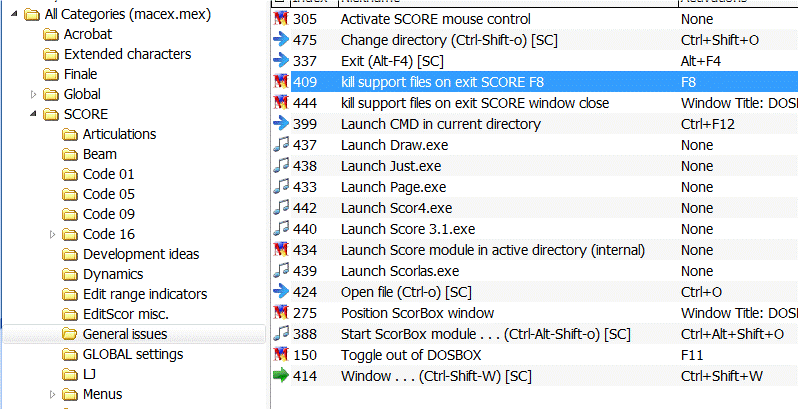Click the Code 09 folder icon
Image resolution: width=798 pixels, height=409 pixels.
(x=70, y=215)
